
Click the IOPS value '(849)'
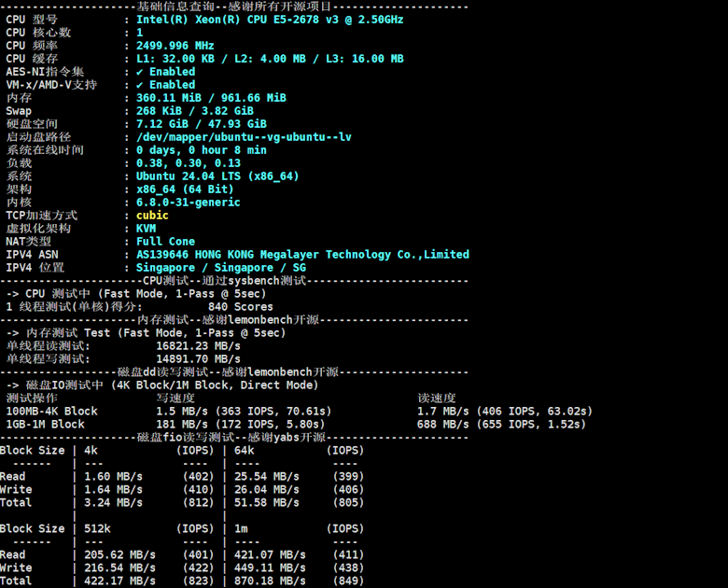click(x=348, y=581)
